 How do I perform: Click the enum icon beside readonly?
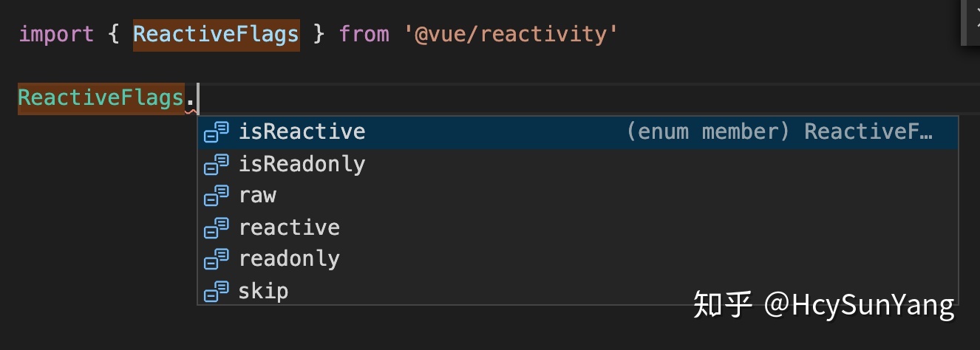(217, 259)
